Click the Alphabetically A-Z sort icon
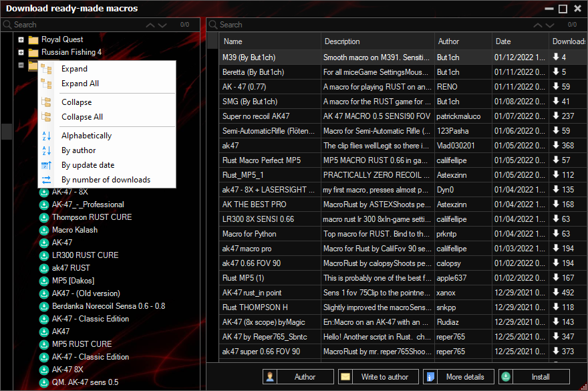Screen dimensions: 588x391 point(47,136)
